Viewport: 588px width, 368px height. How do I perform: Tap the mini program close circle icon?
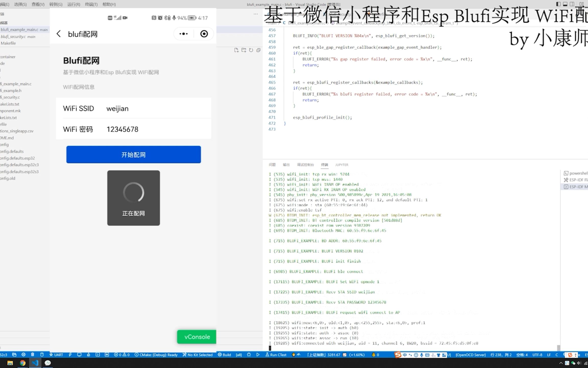(x=204, y=34)
